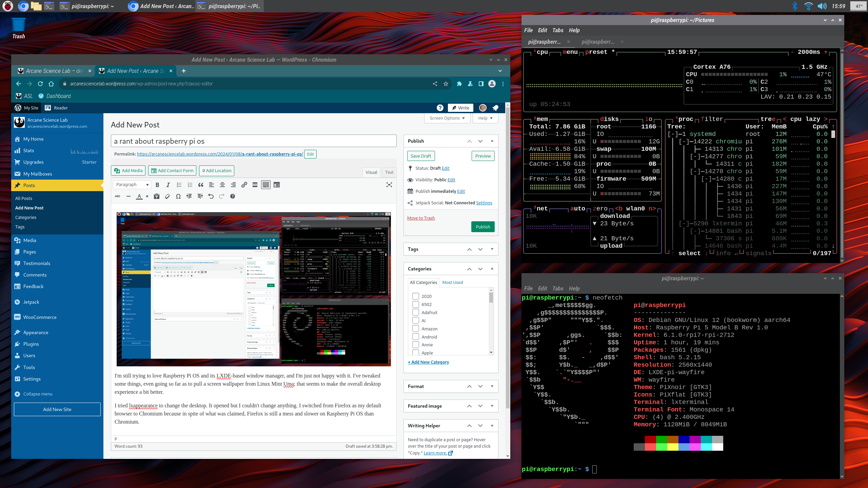Insert a bulleted list

pyautogui.click(x=179, y=185)
